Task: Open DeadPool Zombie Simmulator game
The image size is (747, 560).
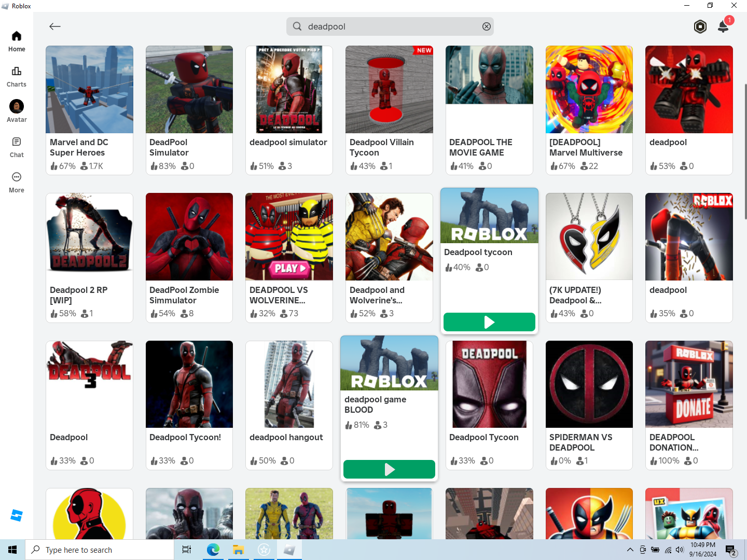Action: (189, 258)
